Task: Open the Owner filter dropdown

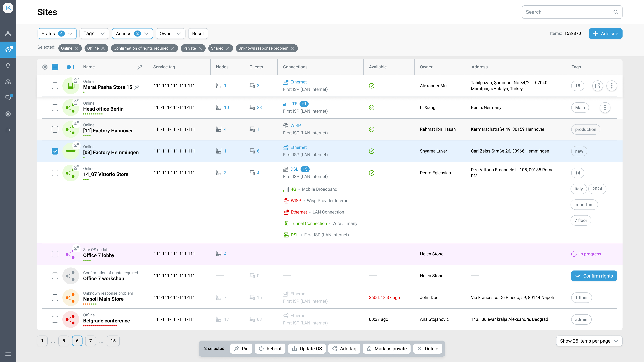Action: 170,34
